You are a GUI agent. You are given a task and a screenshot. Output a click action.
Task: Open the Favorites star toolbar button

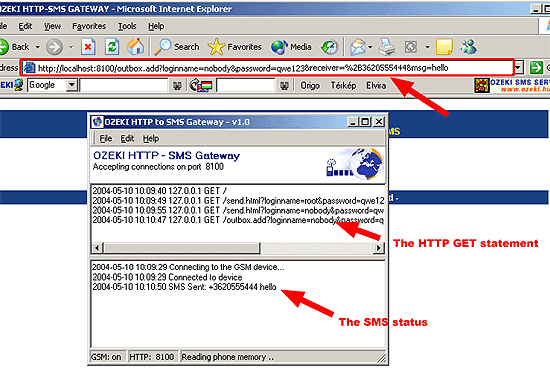[234, 47]
